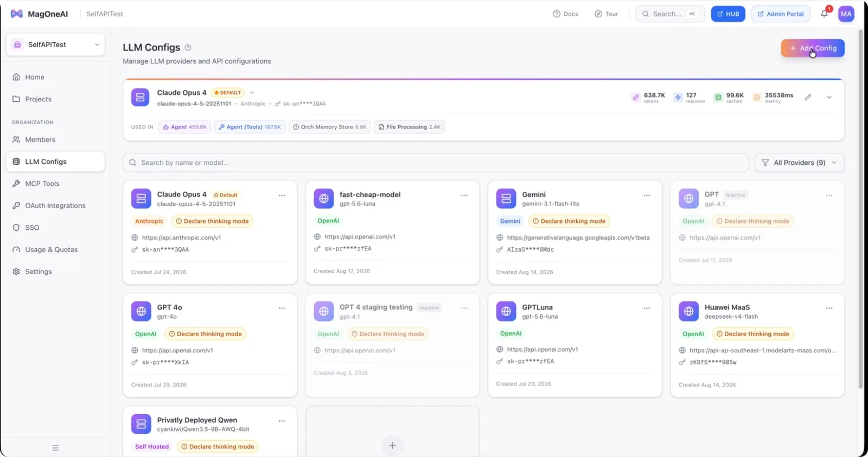The image size is (868, 457).
Task: Click the Add Config button
Action: (x=813, y=48)
